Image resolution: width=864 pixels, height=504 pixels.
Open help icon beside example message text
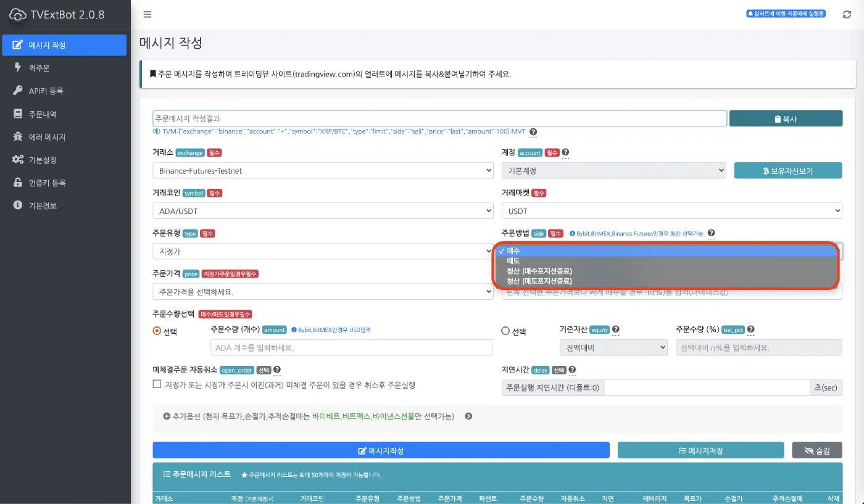[x=533, y=132]
